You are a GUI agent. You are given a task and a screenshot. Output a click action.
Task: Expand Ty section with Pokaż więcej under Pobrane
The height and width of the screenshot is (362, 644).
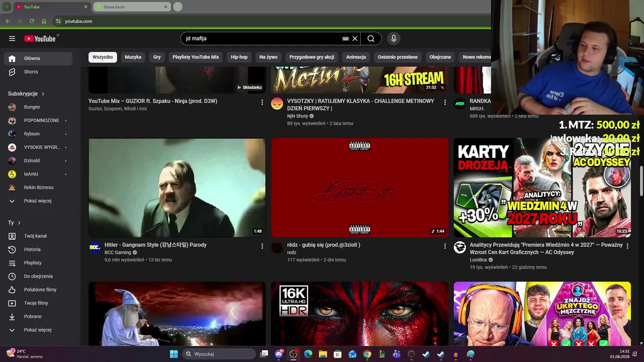click(x=38, y=330)
